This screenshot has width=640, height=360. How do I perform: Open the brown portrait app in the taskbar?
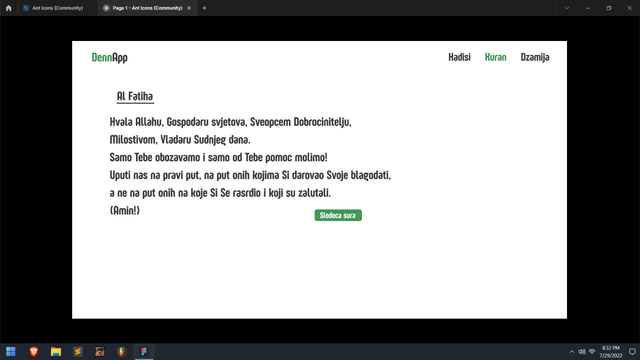coord(100,351)
